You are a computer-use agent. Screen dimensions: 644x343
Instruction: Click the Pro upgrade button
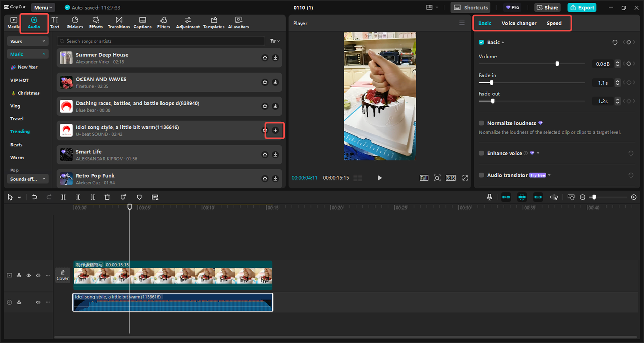(512, 8)
